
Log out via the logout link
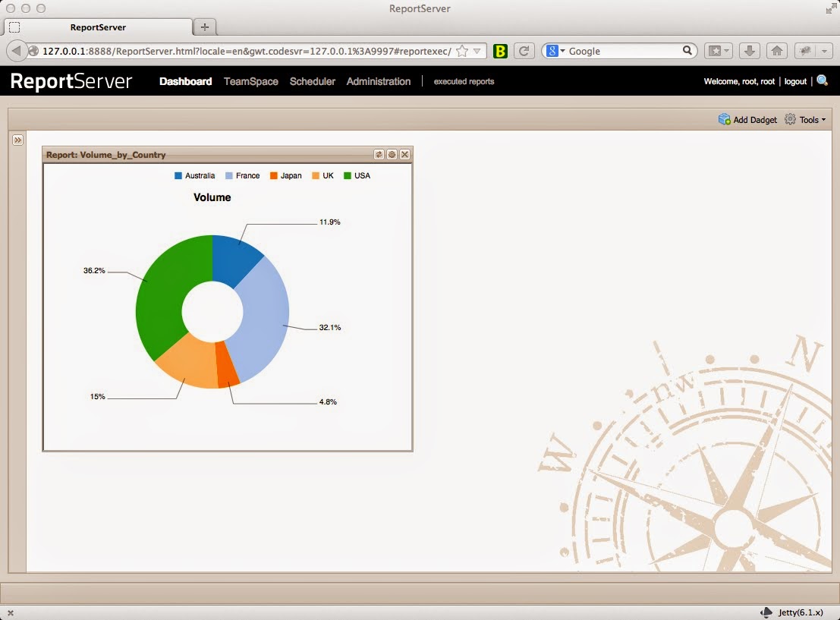point(795,81)
